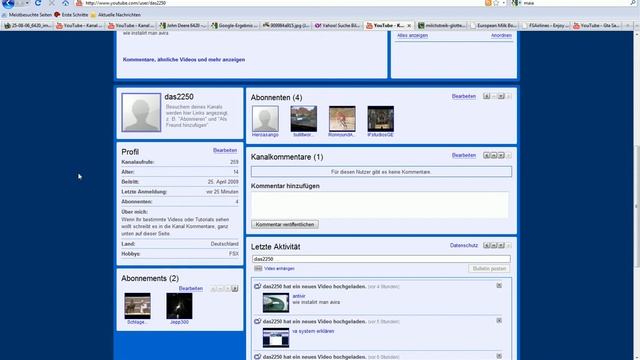The height and width of the screenshot is (360, 640).
Task: Move Abonnenten module down arrow icon
Action: pyautogui.click(x=501, y=96)
